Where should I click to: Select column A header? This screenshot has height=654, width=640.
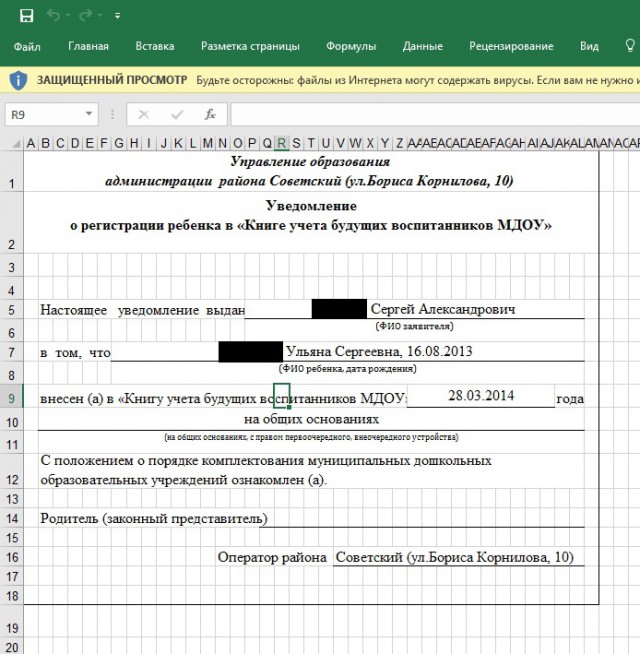click(31, 143)
